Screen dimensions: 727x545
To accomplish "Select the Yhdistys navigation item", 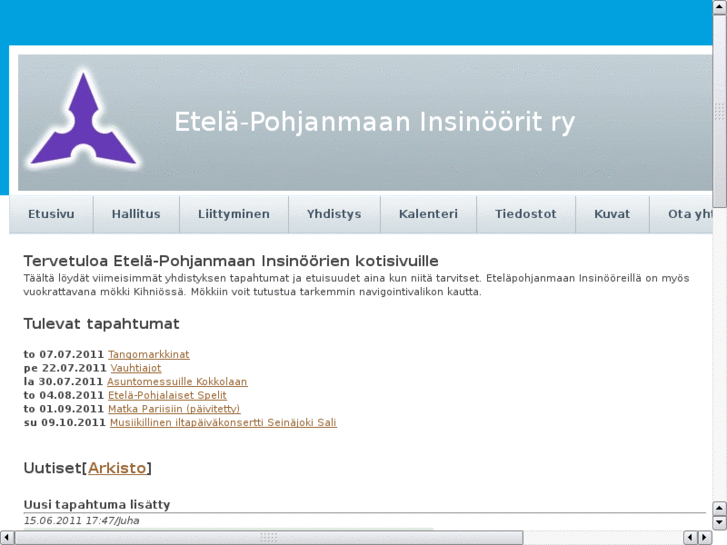I will tap(334, 214).
